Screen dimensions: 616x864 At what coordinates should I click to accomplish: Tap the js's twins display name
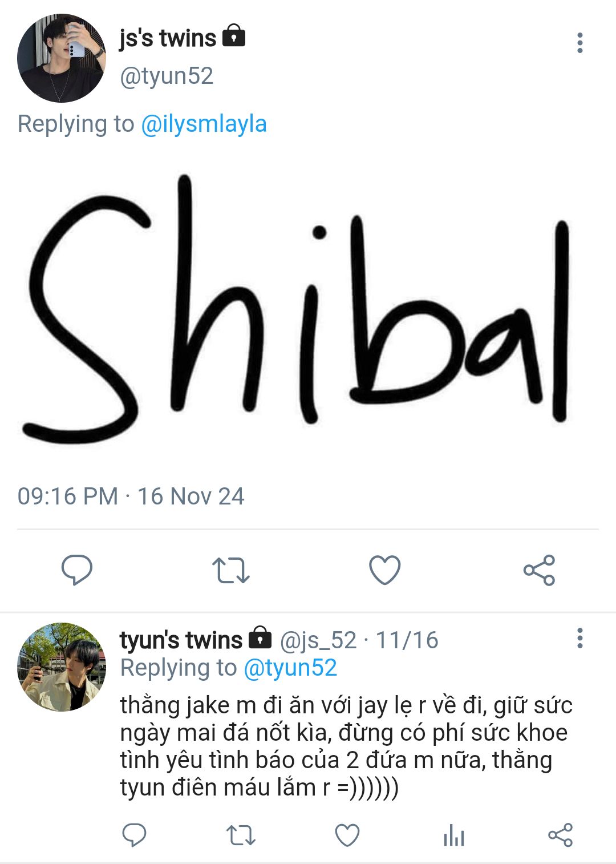168,39
